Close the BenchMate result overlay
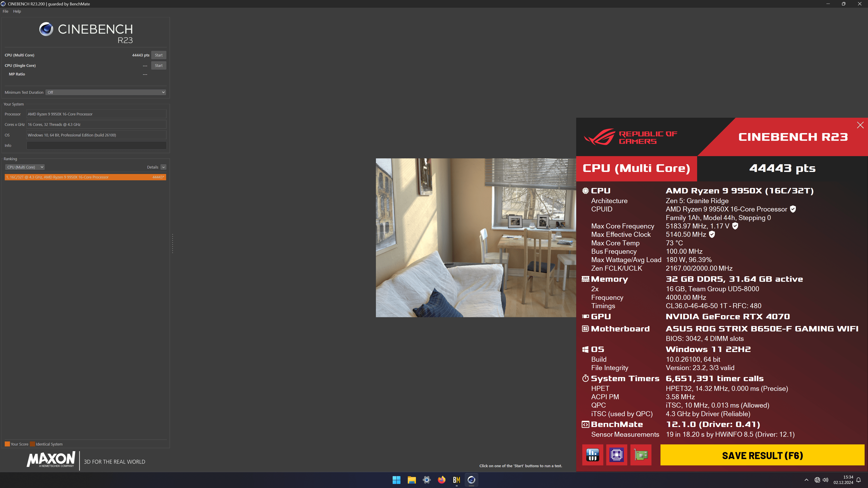Screen dimensions: 868x488 pos(860,125)
